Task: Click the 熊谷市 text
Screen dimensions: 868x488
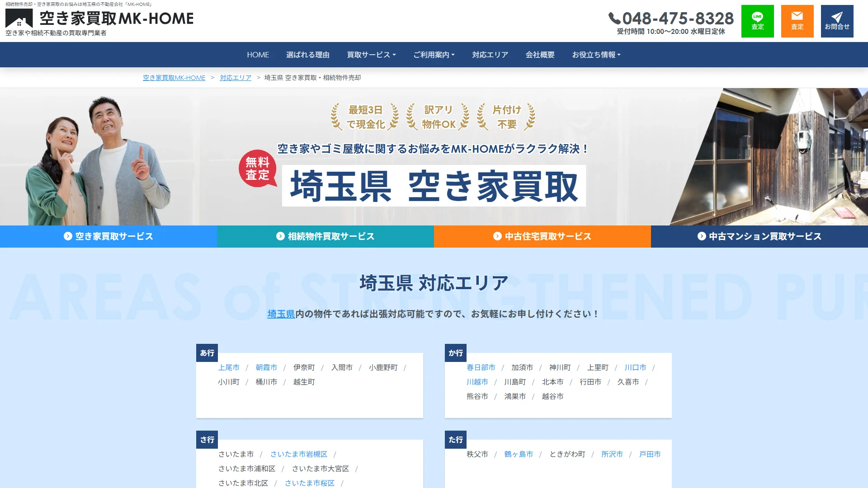Action: click(477, 396)
